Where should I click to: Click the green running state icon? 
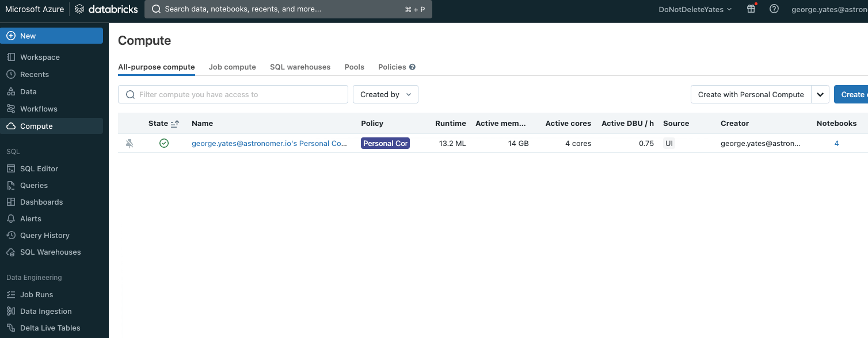point(164,143)
